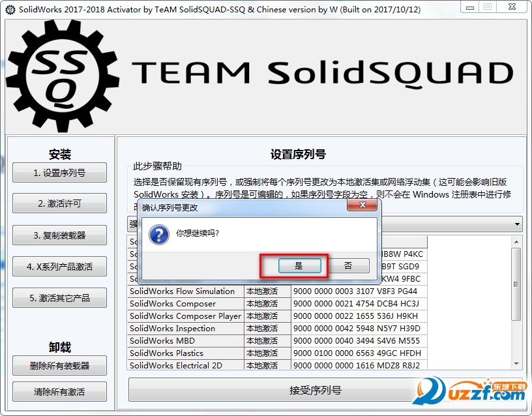This screenshot has height=416, width=532.
Task: Click the 接受序列号 button
Action: click(x=316, y=390)
